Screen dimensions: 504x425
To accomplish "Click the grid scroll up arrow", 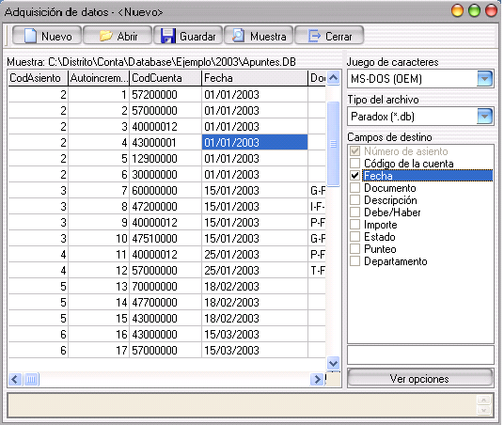I will point(333,78).
